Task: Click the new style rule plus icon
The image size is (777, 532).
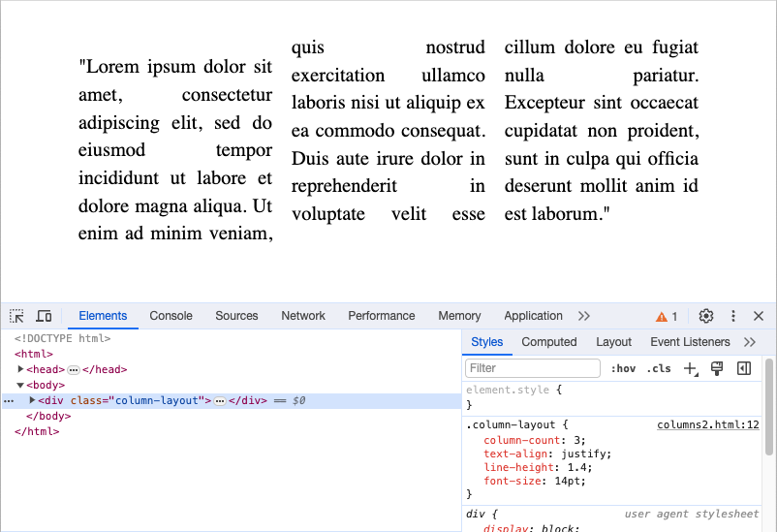Action: 690,368
